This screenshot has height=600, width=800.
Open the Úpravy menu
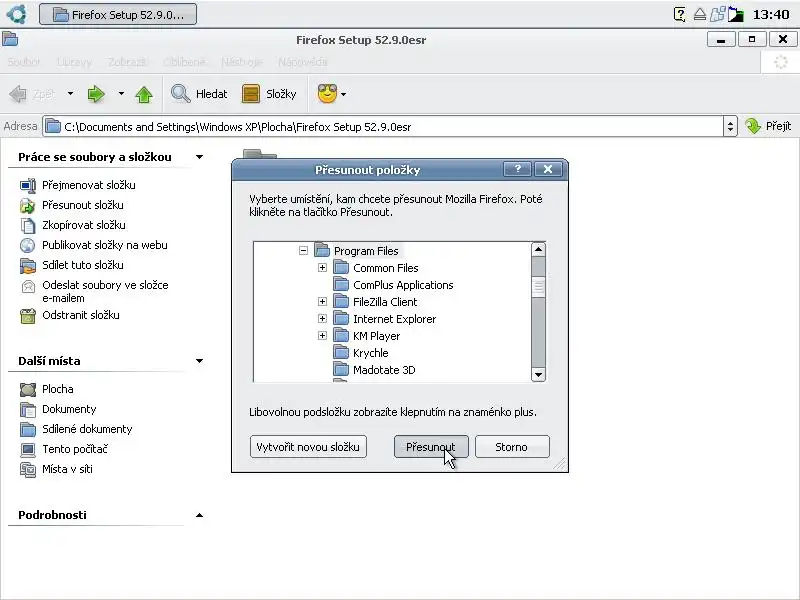coord(74,62)
